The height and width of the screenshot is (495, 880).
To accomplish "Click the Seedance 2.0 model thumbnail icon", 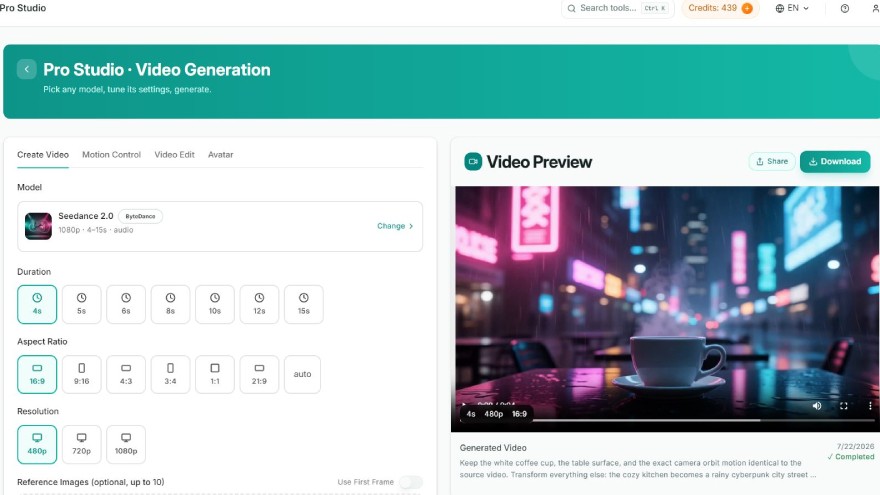I will (x=38, y=226).
